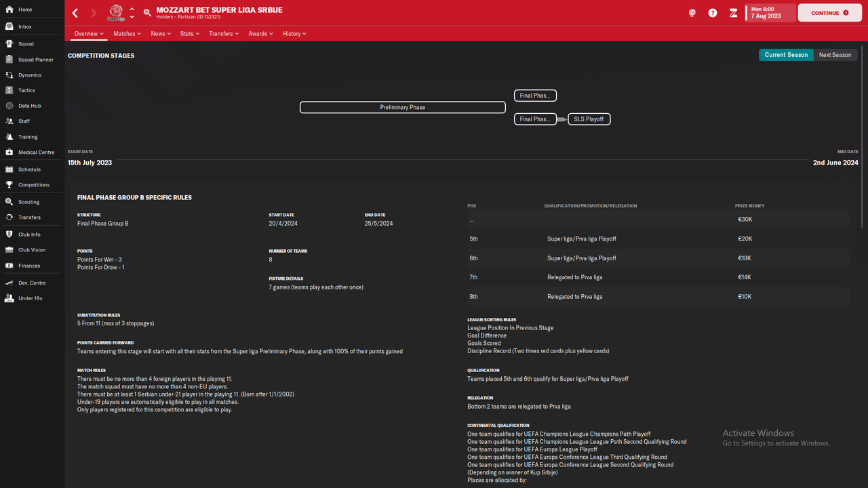This screenshot has height=488, width=868.
Task: Click 'Points For Win - 3' text
Action: (x=100, y=260)
